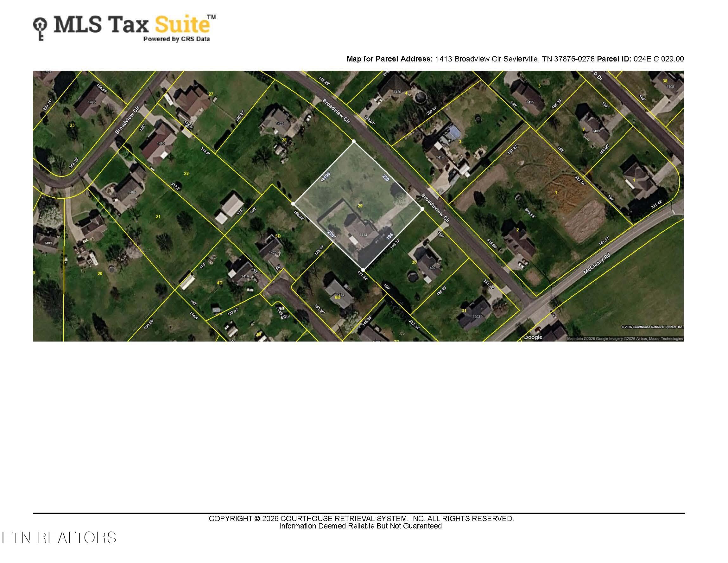Click the '185.56'' boundary measurement
The height and width of the screenshot is (563, 728).
[319, 309]
